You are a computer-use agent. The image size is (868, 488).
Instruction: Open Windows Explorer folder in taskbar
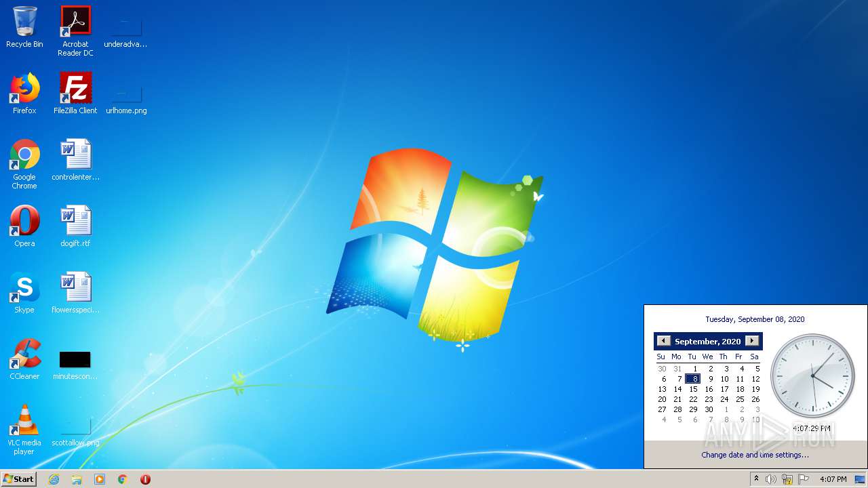coord(77,479)
